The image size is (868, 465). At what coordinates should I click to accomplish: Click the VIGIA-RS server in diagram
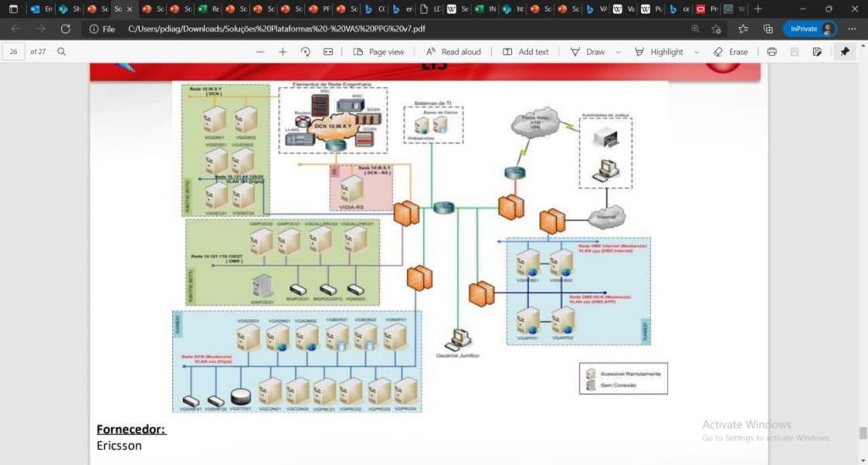coord(352,190)
